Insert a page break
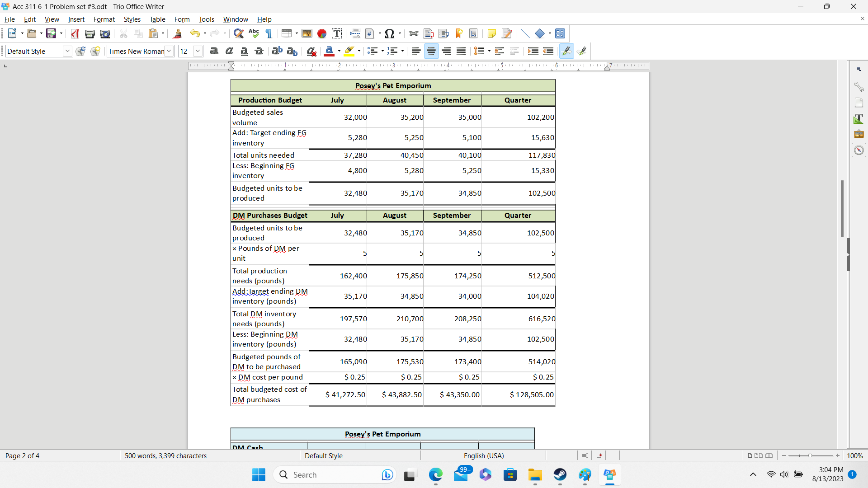868x488 pixels. coord(355,33)
